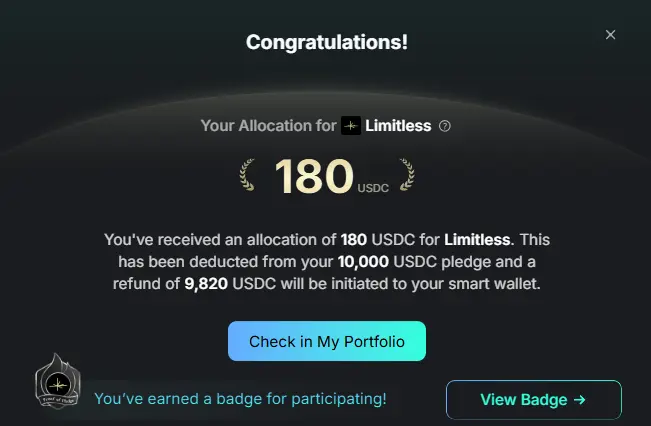This screenshot has height=426, width=651.
Task: Click the left laurel wreath icon
Action: click(250, 175)
